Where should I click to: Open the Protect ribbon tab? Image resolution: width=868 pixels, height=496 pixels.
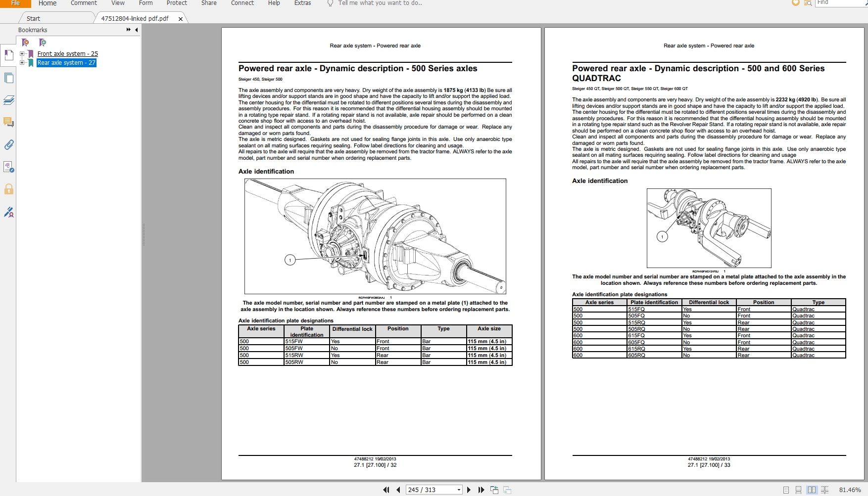click(x=177, y=3)
